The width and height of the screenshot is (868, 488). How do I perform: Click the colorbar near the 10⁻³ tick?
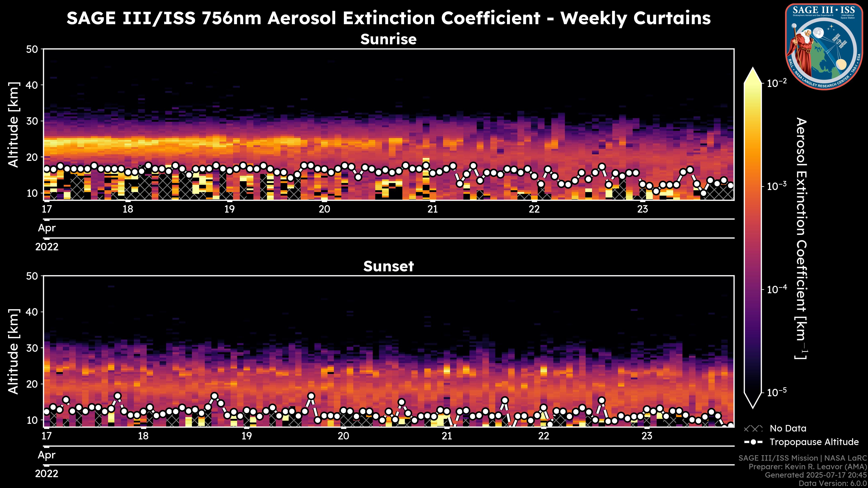(753, 186)
